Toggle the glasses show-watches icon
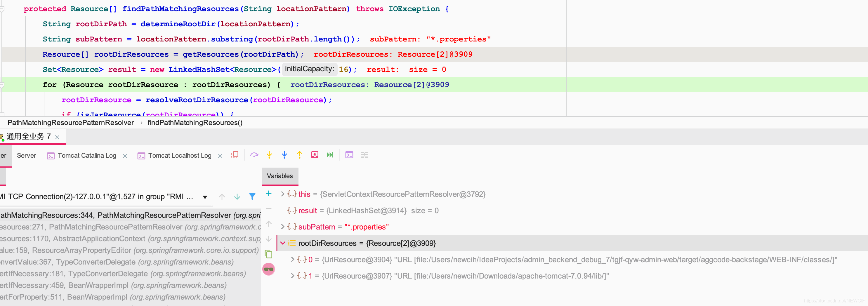868x306 pixels. tap(269, 269)
